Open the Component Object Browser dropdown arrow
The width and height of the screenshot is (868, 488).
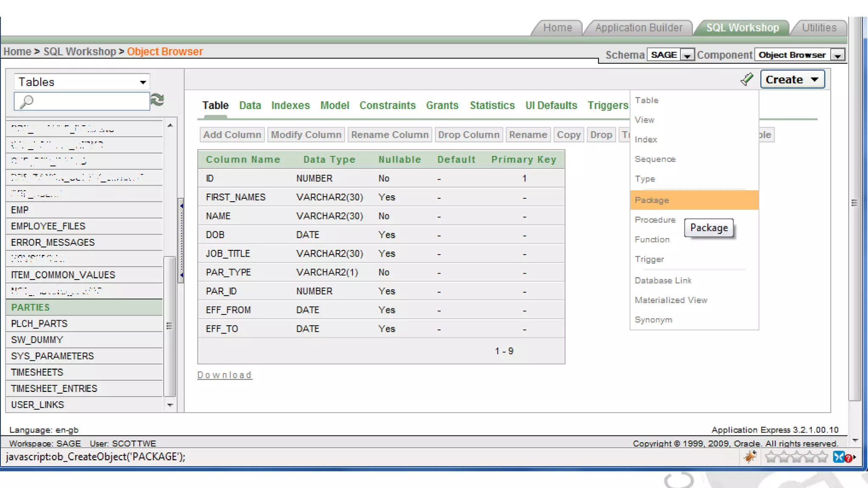click(837, 55)
